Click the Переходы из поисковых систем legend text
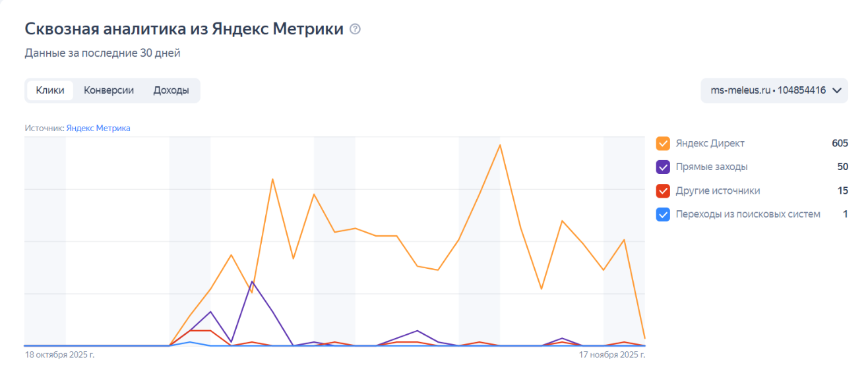This screenshot has height=375, width=868. tap(748, 214)
